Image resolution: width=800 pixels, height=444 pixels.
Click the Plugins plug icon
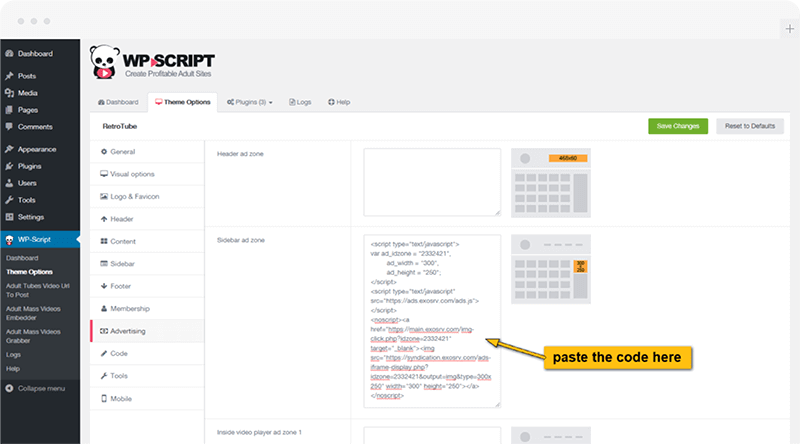[9, 166]
